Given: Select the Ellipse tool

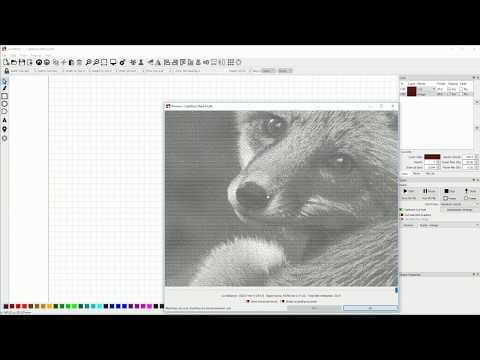Looking at the screenshot, I should click(4, 104).
